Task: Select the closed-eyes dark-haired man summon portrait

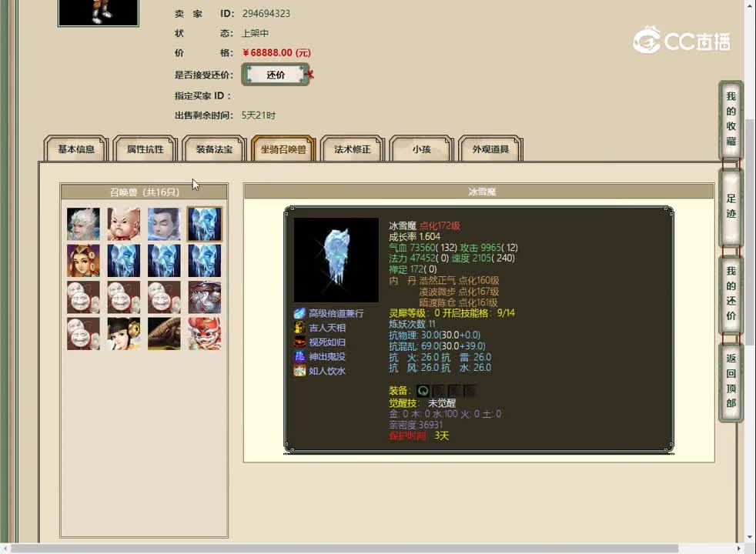Action: [165, 224]
